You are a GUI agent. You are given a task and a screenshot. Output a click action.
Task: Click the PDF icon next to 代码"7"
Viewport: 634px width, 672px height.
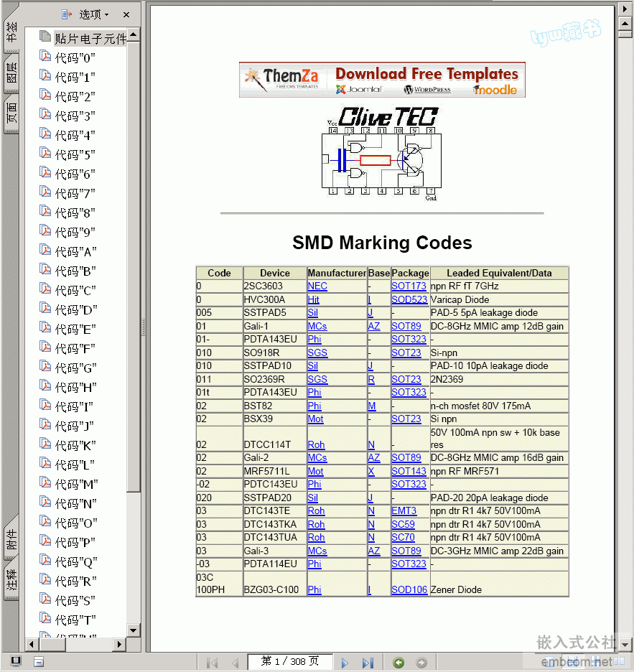(x=45, y=192)
